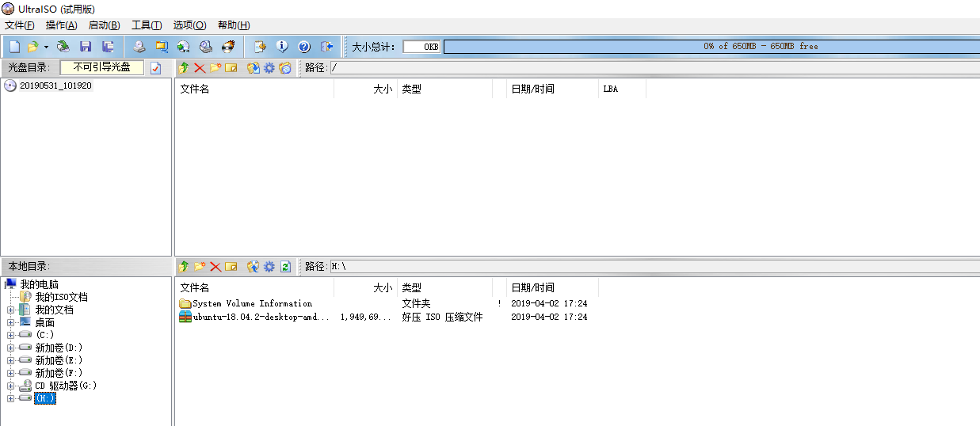
Task: Expand the 新加卷(E:) drive node
Action: pyautogui.click(x=10, y=361)
